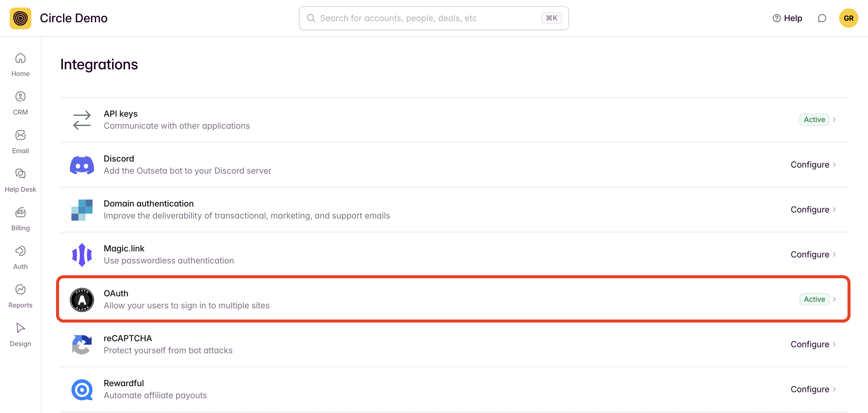Click the Circle Demo logo icon
This screenshot has height=413, width=868.
(x=20, y=18)
